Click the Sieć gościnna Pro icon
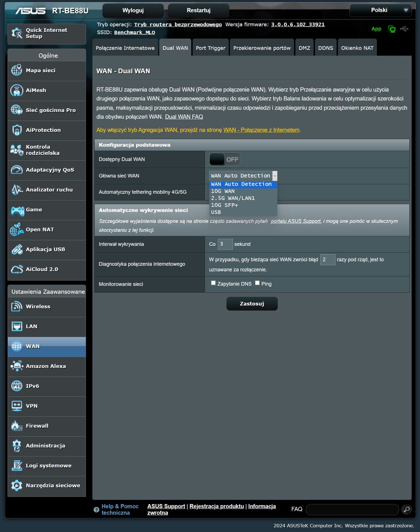The width and height of the screenshot is (420, 532). (17, 110)
